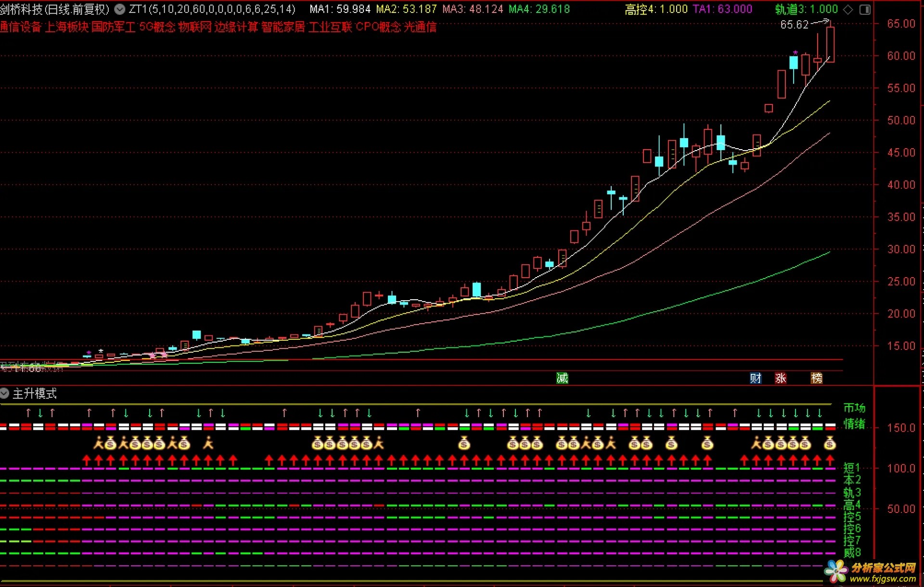Viewport: 924px width, 587px height.
Task: Click the 50.00 price axis value on main chart
Action: (901, 120)
